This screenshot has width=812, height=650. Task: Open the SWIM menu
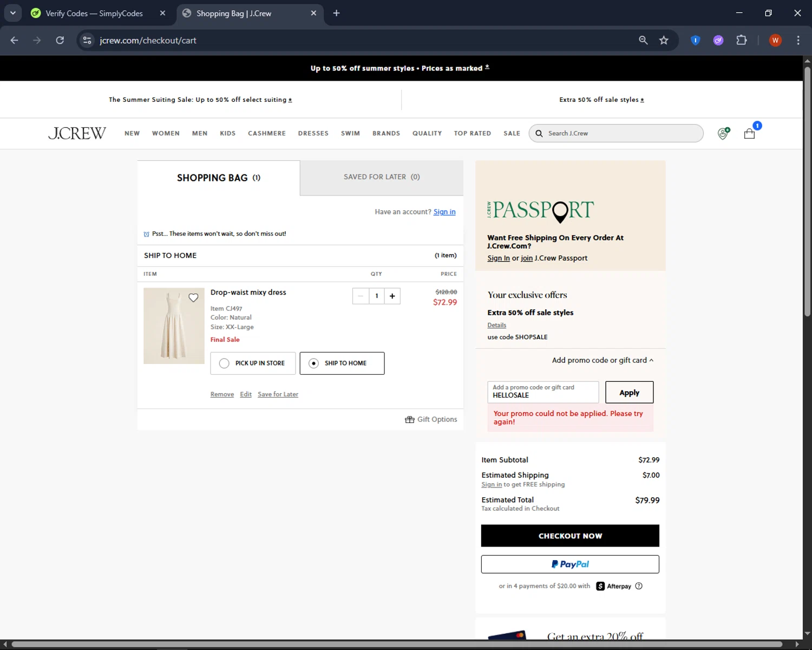coord(350,133)
